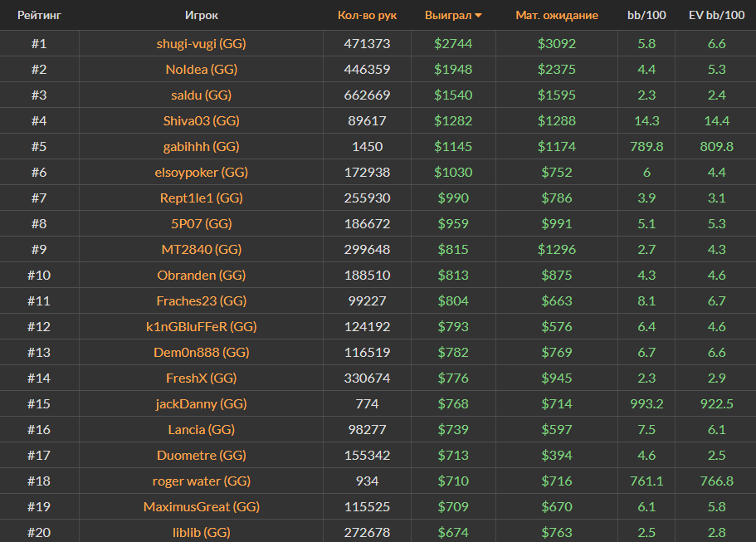Select player MT2840 (GG)

tap(201, 249)
